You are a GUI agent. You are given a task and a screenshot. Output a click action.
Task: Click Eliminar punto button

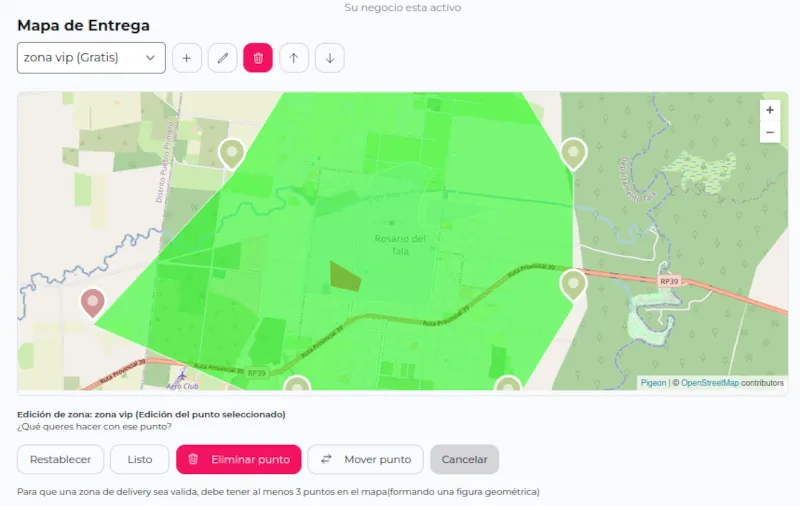pos(239,459)
